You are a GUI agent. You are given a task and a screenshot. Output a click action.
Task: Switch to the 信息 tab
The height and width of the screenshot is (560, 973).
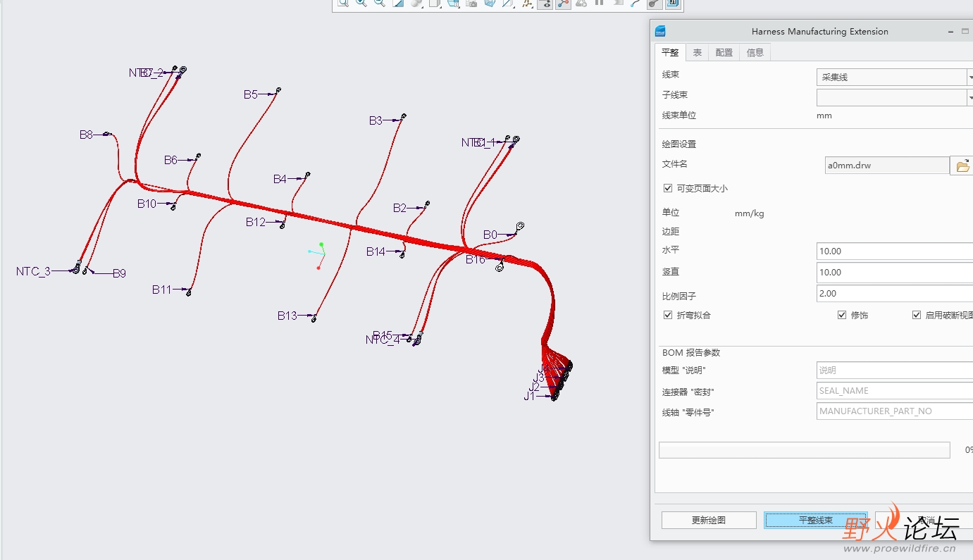(x=755, y=52)
